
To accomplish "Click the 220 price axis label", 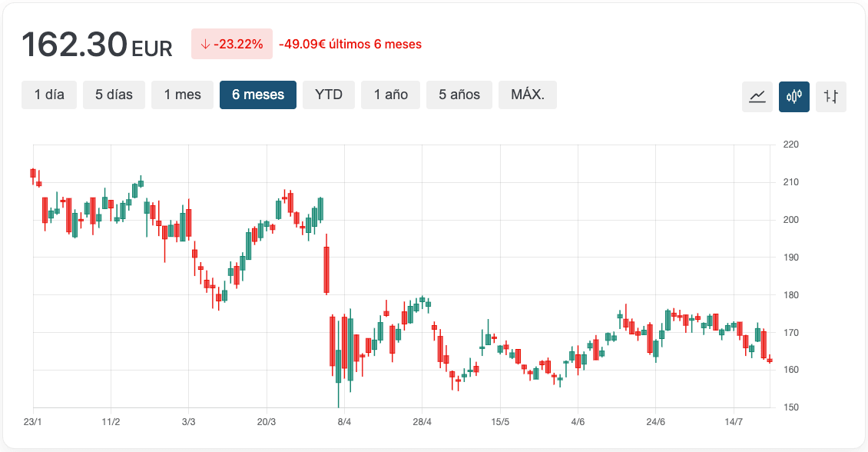I will [x=790, y=145].
